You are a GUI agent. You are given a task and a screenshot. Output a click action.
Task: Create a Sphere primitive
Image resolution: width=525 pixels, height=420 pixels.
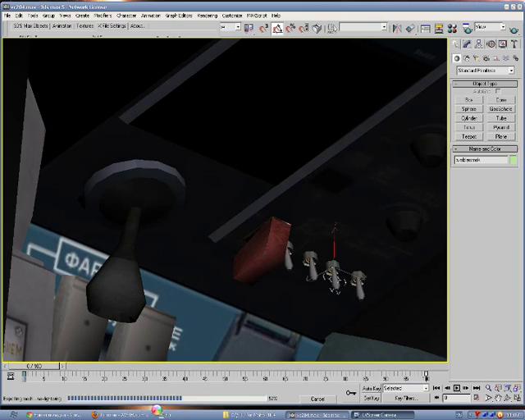point(469,109)
